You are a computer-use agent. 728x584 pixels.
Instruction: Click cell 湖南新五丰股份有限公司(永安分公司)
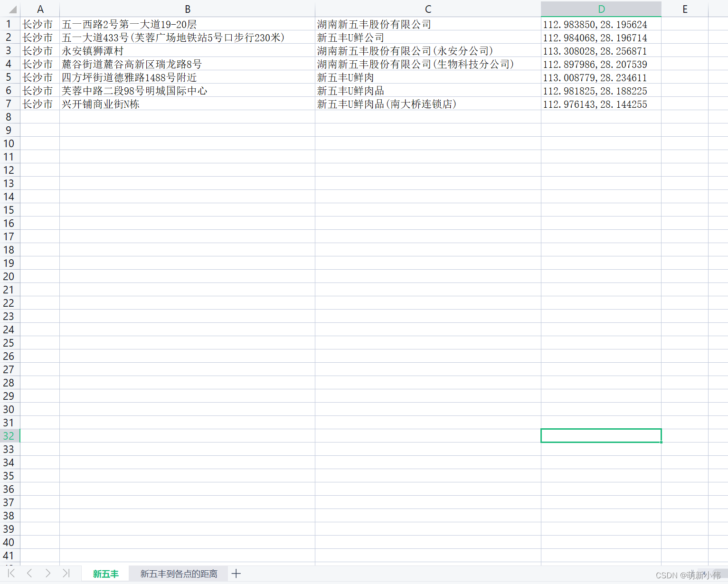pos(428,50)
